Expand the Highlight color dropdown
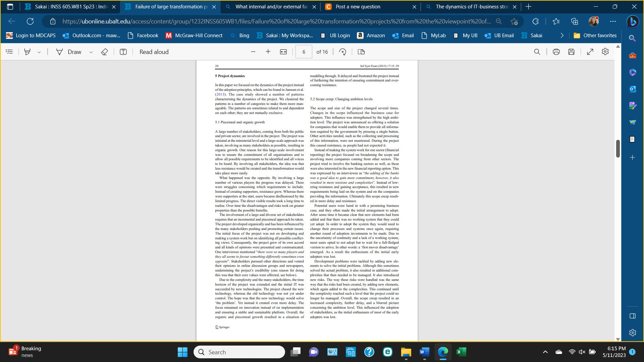The image size is (644, 362). coord(39,52)
